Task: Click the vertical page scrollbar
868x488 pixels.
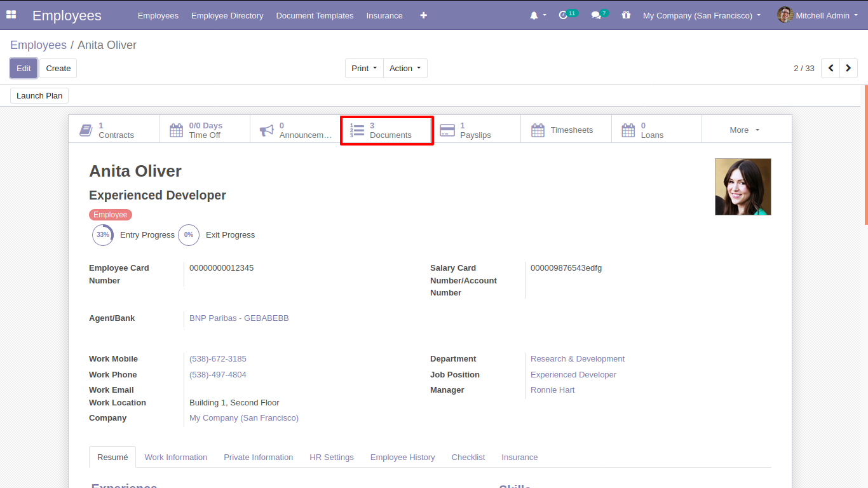Action: point(865,154)
